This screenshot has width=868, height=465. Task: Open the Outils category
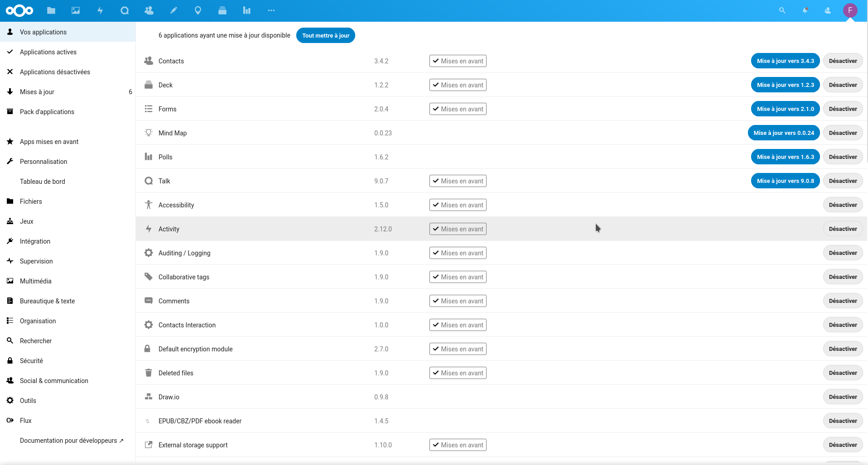point(68,401)
